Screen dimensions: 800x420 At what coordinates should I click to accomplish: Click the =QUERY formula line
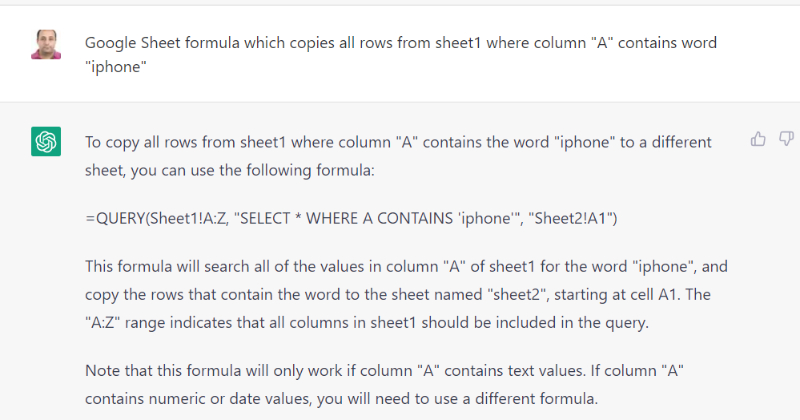coord(352,219)
